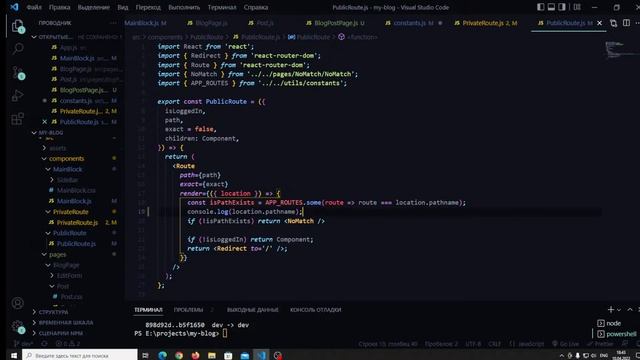
Task: Click line and column indicator in status bar
Action: [388, 344]
